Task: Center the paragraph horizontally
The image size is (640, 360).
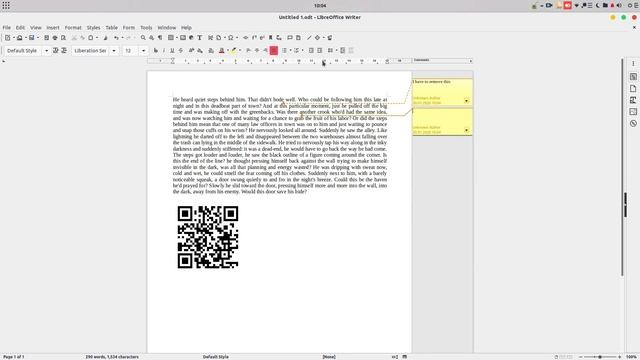Action: pyautogui.click(x=257, y=51)
